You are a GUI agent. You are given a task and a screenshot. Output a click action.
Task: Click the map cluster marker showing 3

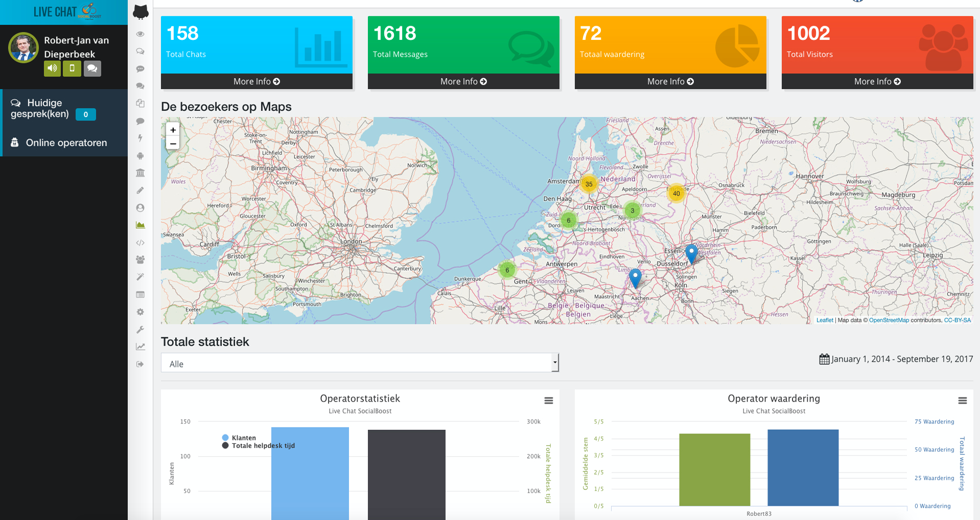pyautogui.click(x=633, y=210)
